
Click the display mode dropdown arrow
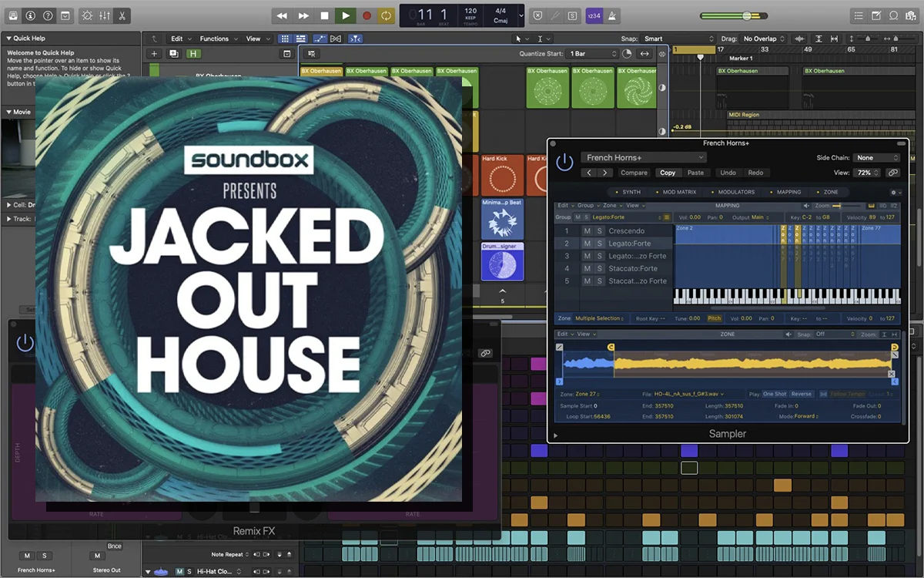click(x=521, y=15)
